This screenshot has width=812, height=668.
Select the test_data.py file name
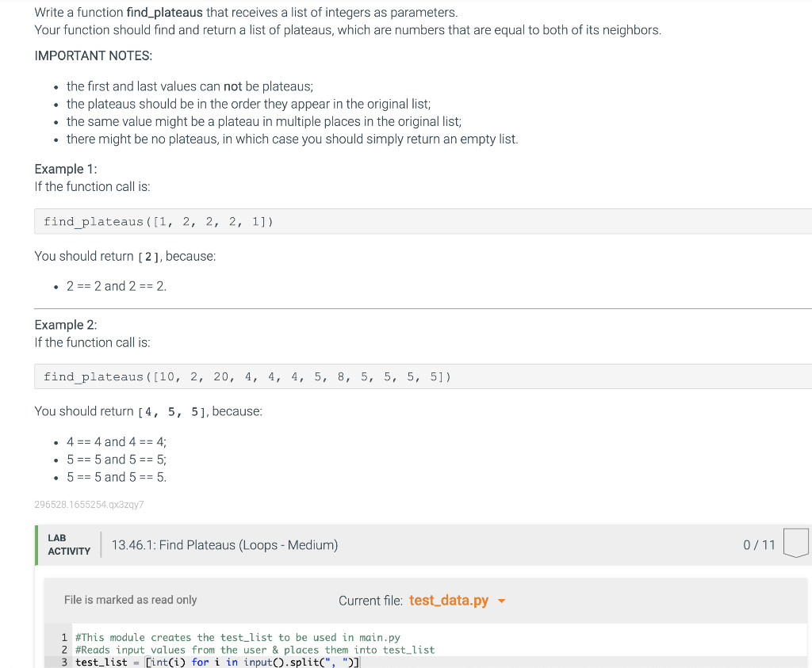(447, 600)
